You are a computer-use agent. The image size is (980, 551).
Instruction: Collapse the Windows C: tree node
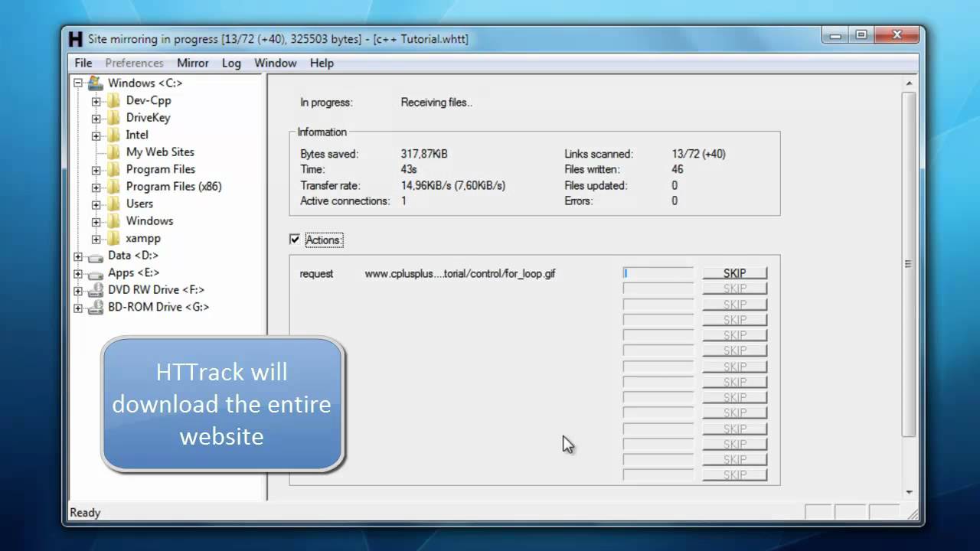[77, 83]
